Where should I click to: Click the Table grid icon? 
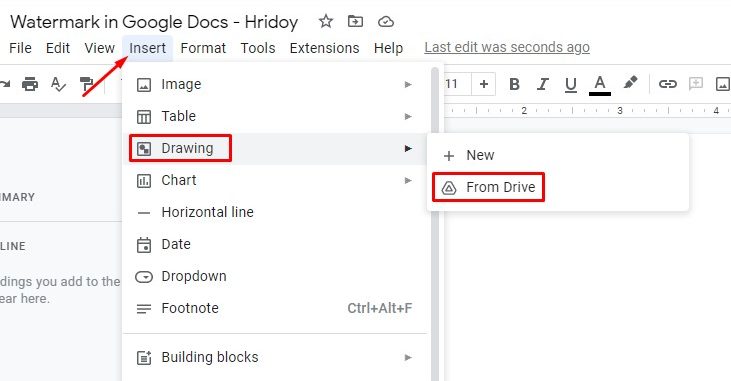click(x=144, y=117)
